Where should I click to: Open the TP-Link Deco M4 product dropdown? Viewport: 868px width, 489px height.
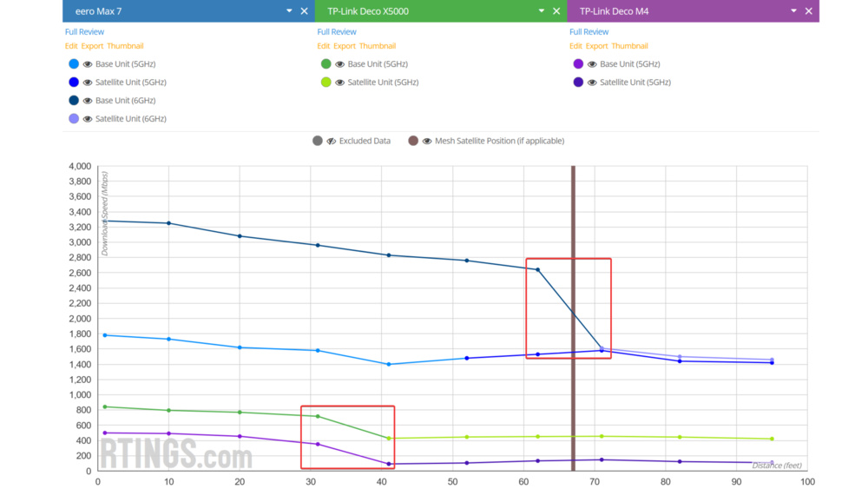pyautogui.click(x=794, y=11)
